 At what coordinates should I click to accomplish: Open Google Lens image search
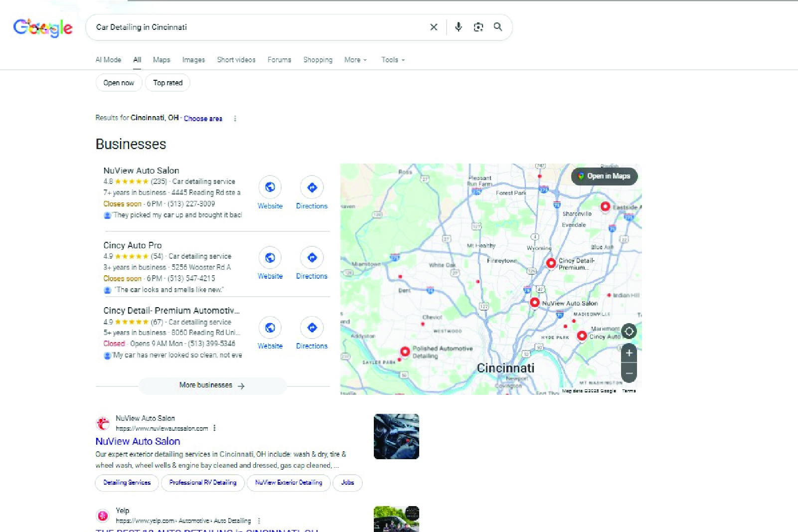tap(479, 27)
